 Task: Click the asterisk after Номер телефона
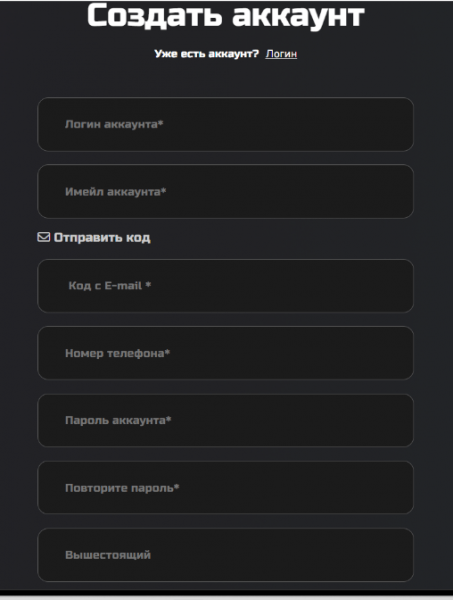pos(167,351)
